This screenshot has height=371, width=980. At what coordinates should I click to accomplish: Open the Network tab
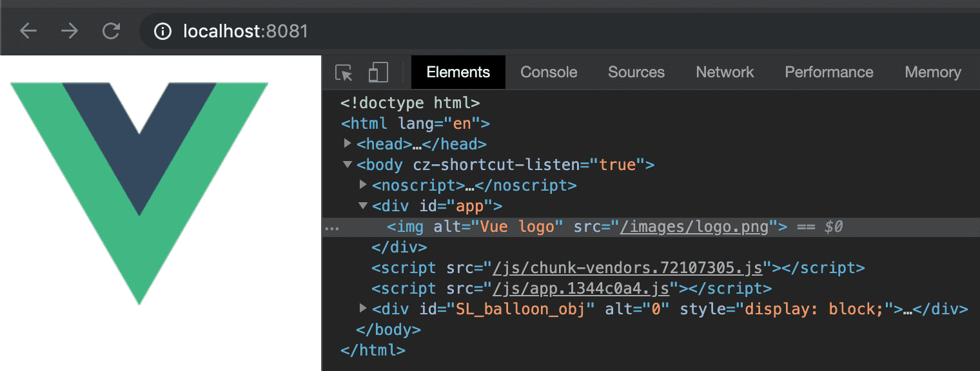725,72
